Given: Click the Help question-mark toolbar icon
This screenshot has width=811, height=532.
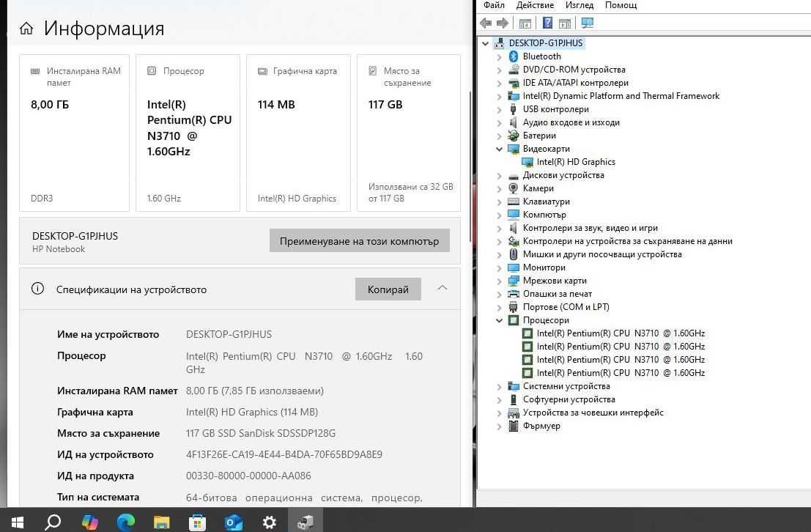Looking at the screenshot, I should click(547, 23).
